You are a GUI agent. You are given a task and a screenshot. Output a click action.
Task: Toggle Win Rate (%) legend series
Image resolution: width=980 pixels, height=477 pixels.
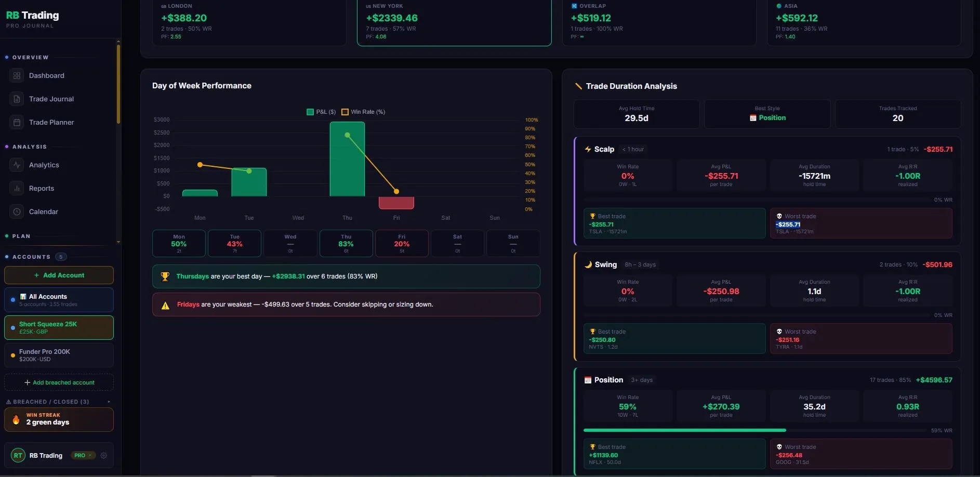[x=363, y=112]
